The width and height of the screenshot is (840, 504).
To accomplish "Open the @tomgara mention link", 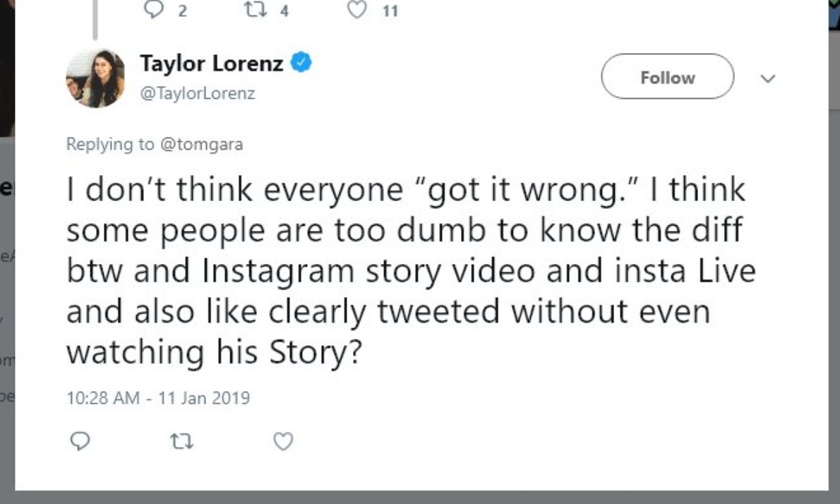I will 200,144.
